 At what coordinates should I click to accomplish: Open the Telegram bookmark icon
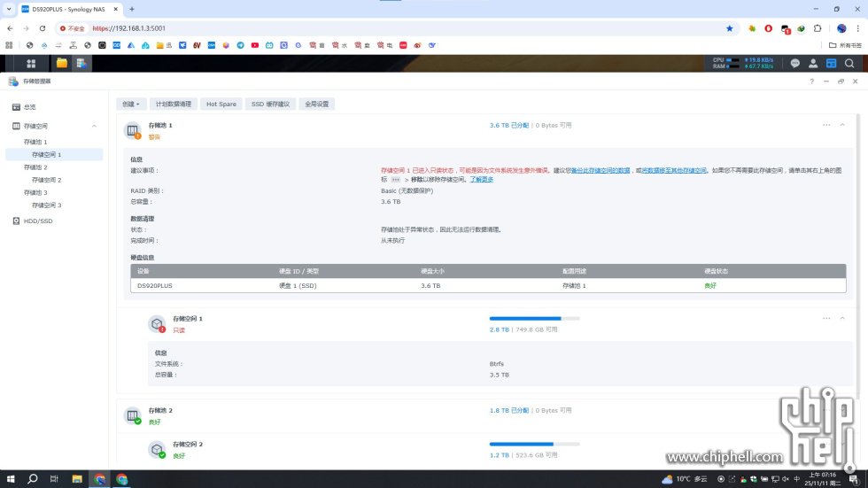[x=240, y=45]
